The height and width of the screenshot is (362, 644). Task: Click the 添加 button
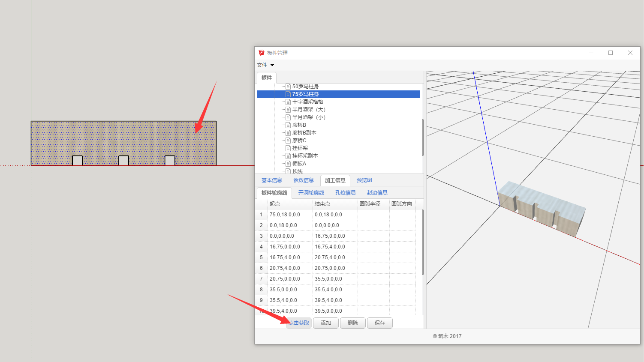click(x=326, y=323)
